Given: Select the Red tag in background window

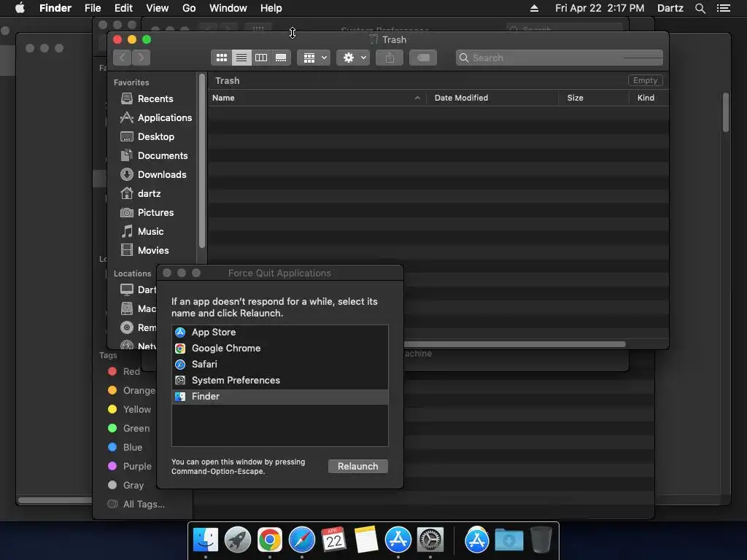Looking at the screenshot, I should point(124,371).
